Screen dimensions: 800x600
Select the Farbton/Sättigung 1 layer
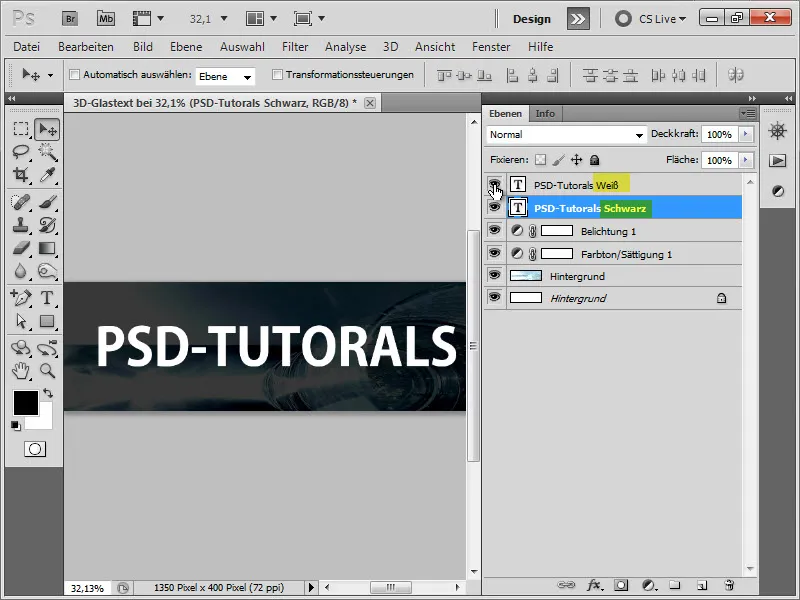(626, 254)
